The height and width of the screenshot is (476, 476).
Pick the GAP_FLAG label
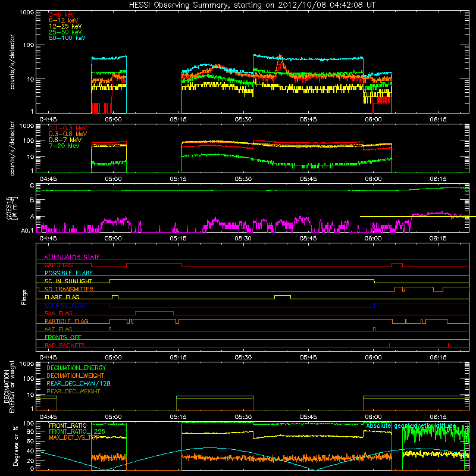click(58, 265)
